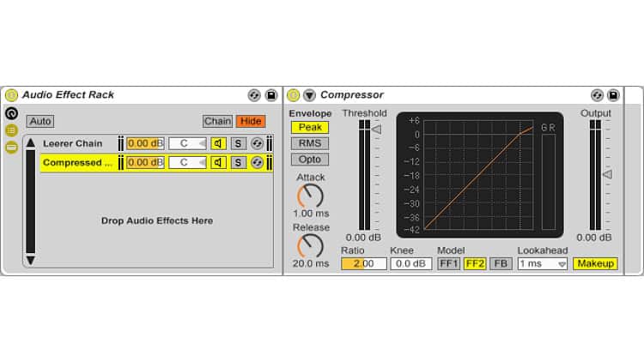Switch to the Chain selector view
This screenshot has height=362, width=644.
coord(217,121)
